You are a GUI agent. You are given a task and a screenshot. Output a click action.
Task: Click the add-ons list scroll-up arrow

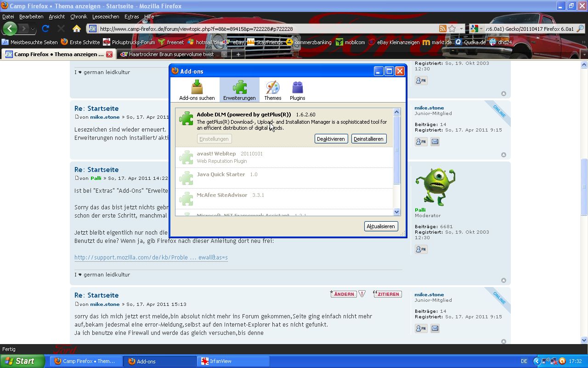coord(397,112)
